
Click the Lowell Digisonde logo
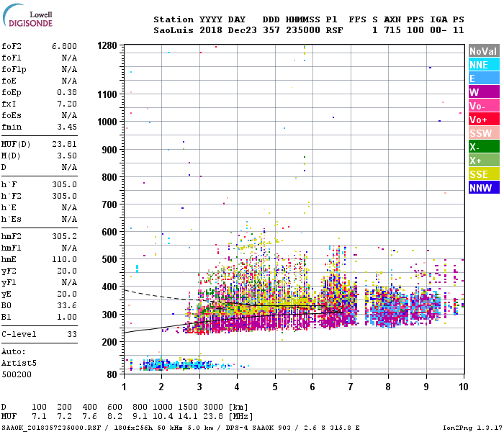coord(27,16)
